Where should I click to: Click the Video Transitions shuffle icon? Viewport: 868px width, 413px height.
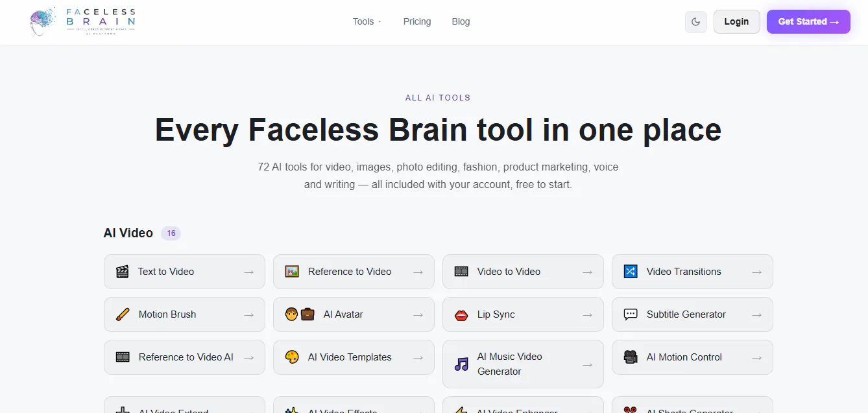(x=631, y=272)
